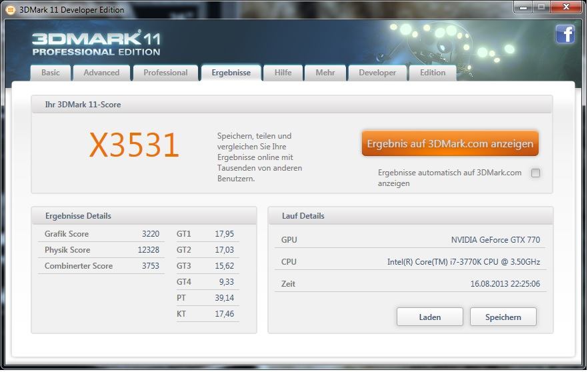This screenshot has height=372, width=588.
Task: Click the CPU value Intel Core i7-3770K
Action: point(463,262)
